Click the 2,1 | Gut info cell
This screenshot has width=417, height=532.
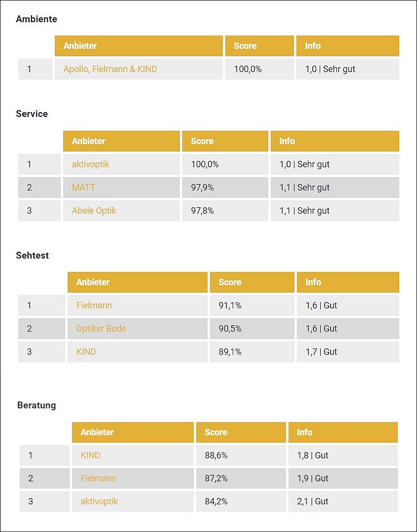coord(313,501)
